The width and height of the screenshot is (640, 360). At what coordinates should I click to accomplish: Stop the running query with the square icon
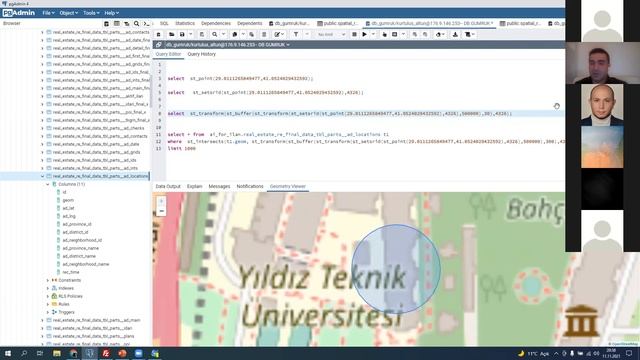coord(354,35)
